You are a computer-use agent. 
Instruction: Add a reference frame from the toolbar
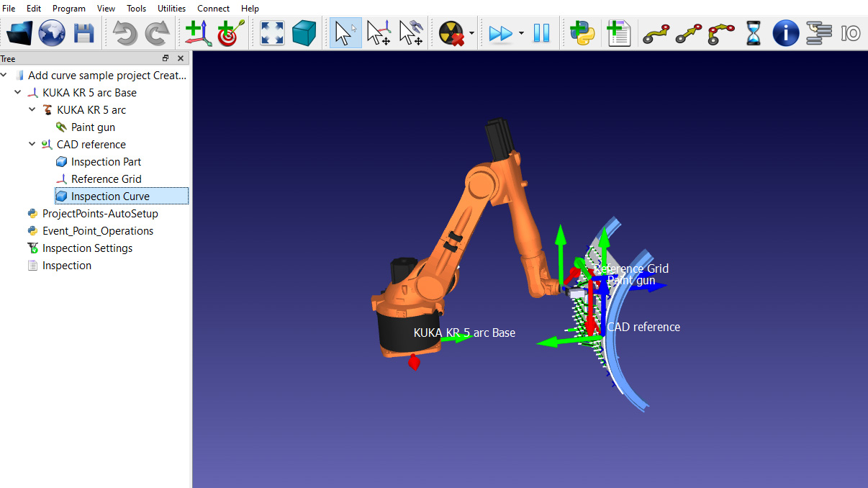click(198, 33)
